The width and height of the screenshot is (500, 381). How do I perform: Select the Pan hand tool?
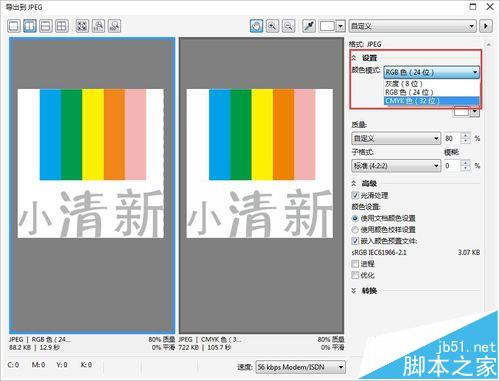(256, 26)
